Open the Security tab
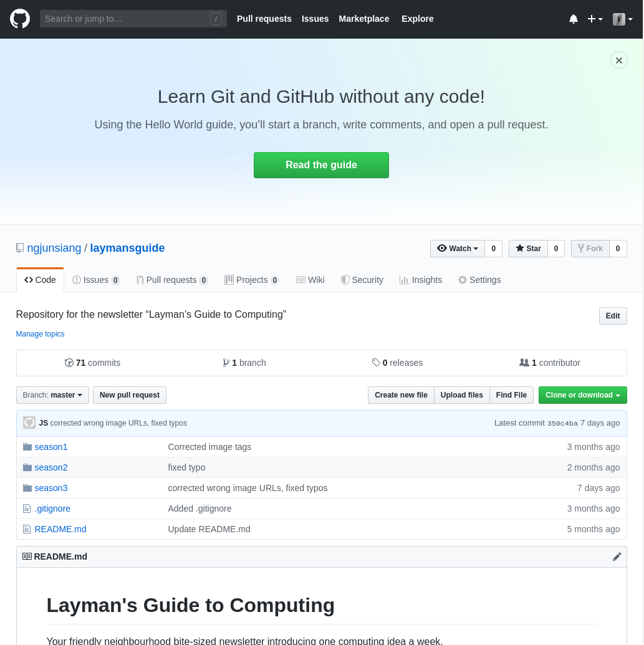This screenshot has width=644, height=645. [362, 280]
